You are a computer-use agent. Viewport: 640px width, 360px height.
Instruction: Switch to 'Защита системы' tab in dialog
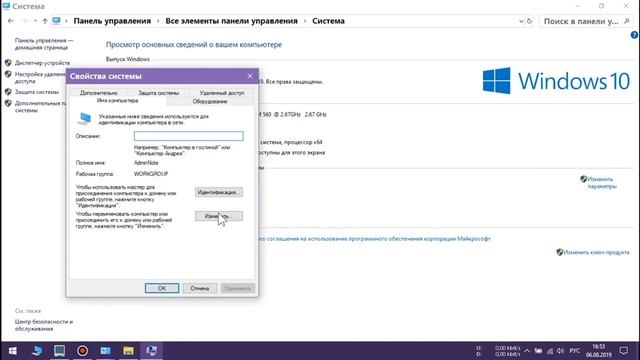(x=158, y=93)
